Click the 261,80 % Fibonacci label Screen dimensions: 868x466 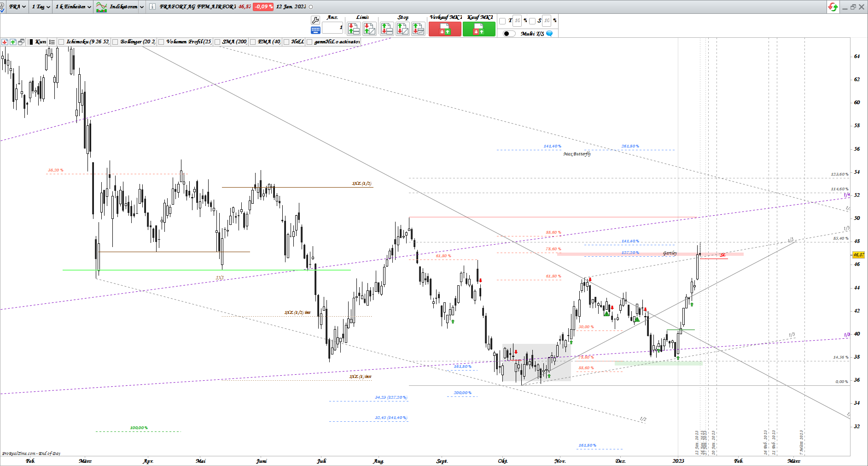[x=630, y=146]
